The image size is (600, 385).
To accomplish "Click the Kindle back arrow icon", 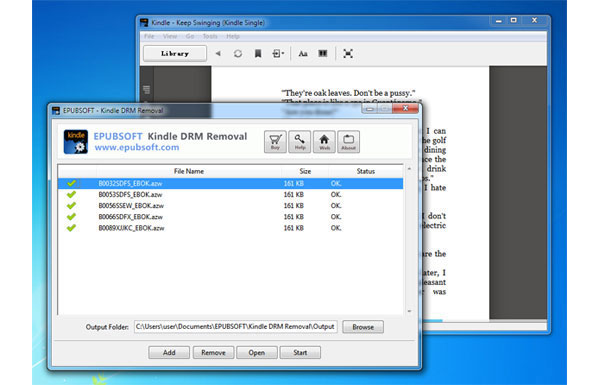I will pos(218,54).
